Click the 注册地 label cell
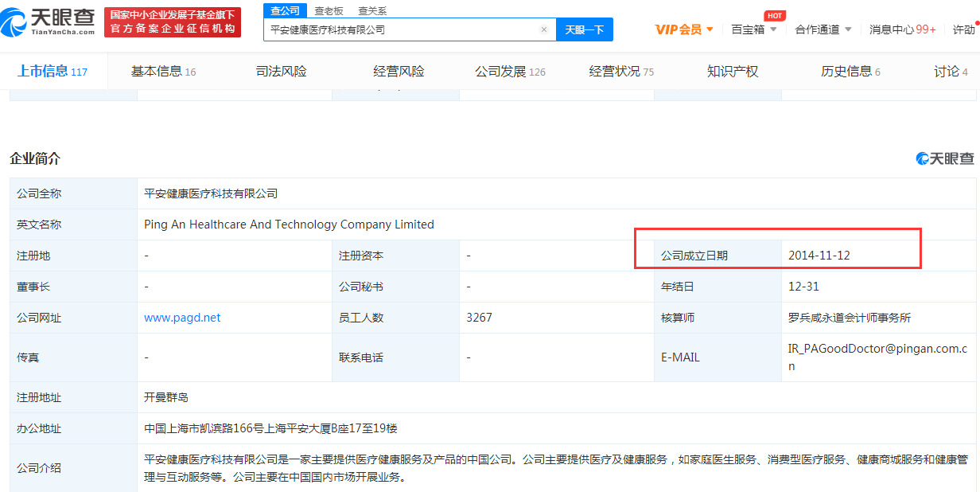Viewport: 980px width, 492px height. coord(73,256)
